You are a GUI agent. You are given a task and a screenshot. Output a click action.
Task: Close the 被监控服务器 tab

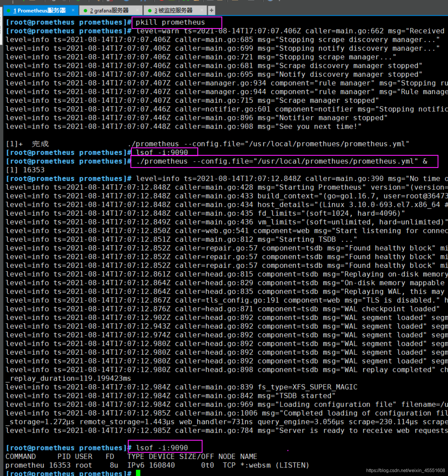pos(202,10)
